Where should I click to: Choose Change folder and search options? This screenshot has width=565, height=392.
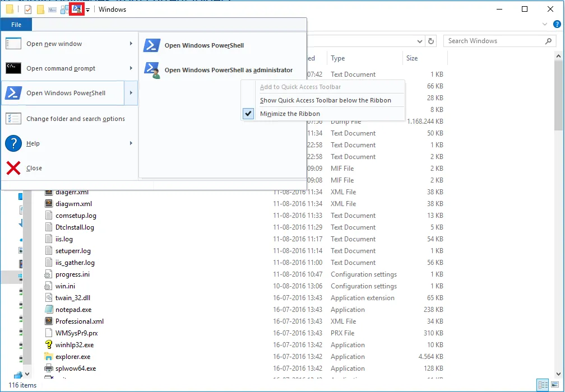pos(70,118)
